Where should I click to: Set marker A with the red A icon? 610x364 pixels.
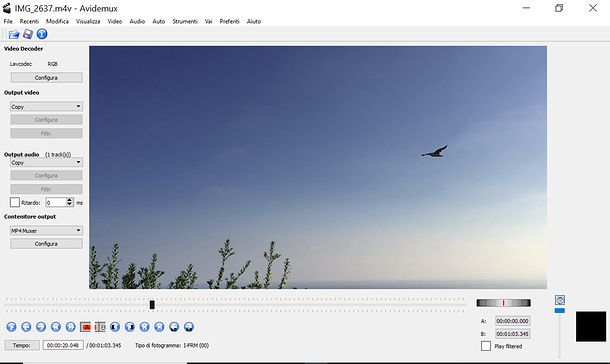(x=86, y=327)
